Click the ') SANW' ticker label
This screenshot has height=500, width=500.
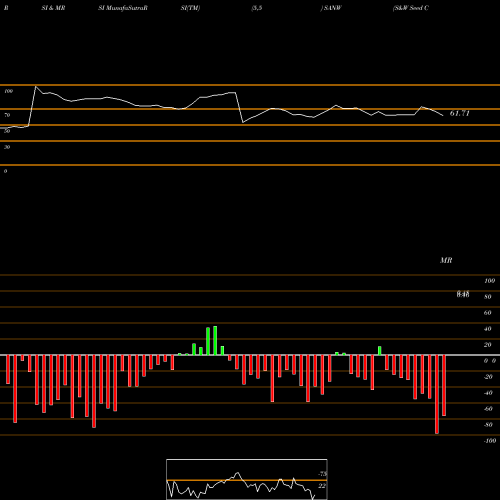click(331, 8)
